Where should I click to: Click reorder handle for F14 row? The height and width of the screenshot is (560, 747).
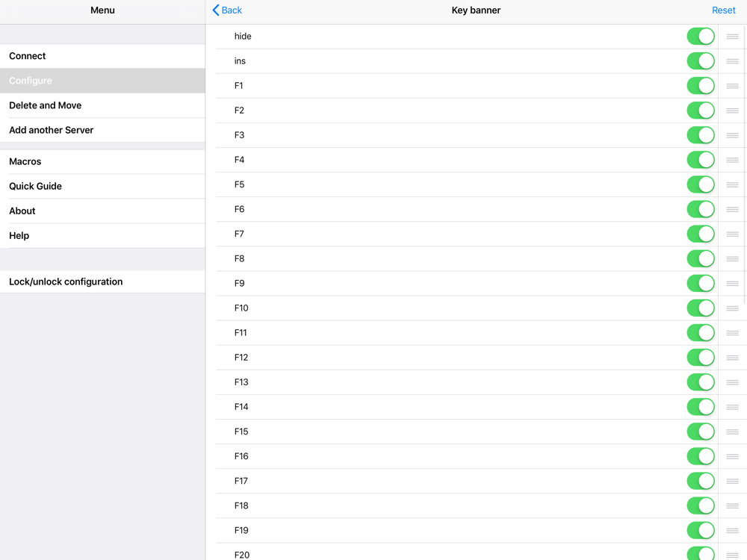(732, 407)
